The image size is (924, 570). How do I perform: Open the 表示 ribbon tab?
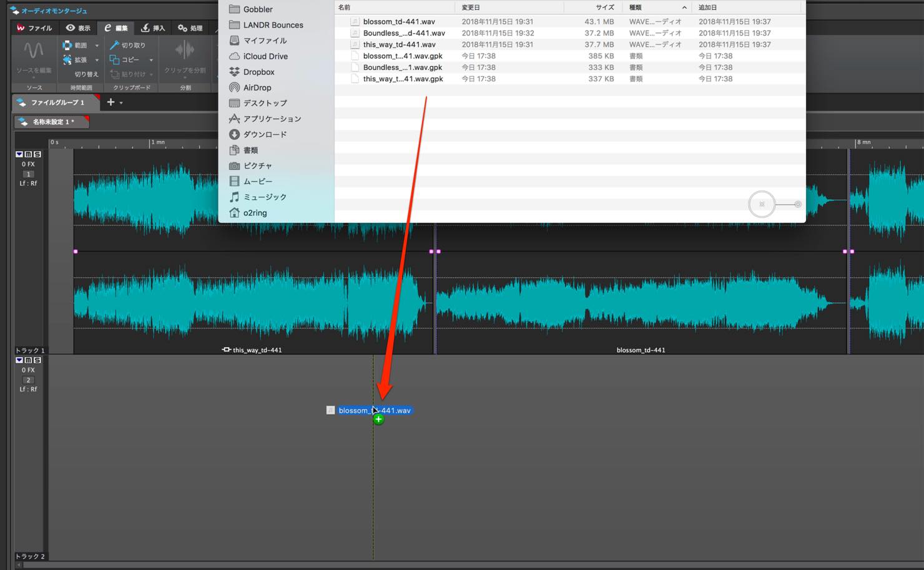point(78,28)
